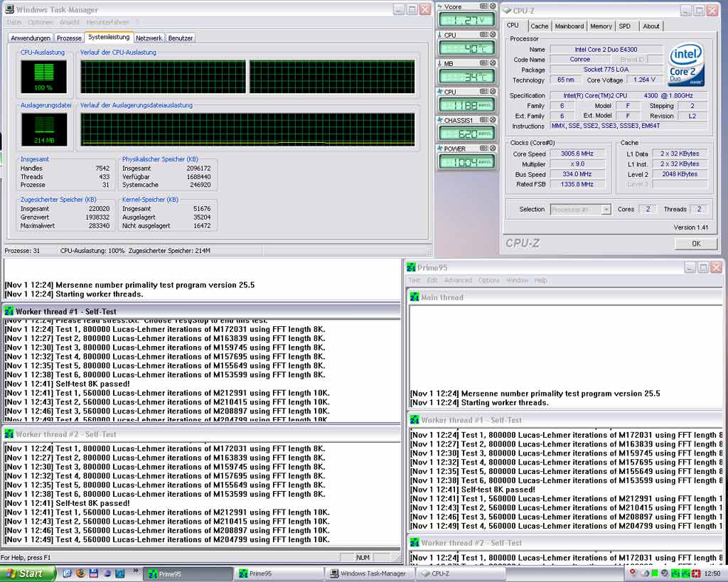Image resolution: width=728 pixels, height=582 pixels.
Task: Open Help menu in Prime95
Action: coord(540,280)
